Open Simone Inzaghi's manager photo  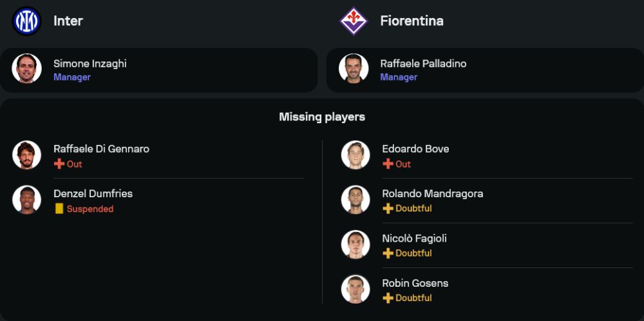point(26,69)
